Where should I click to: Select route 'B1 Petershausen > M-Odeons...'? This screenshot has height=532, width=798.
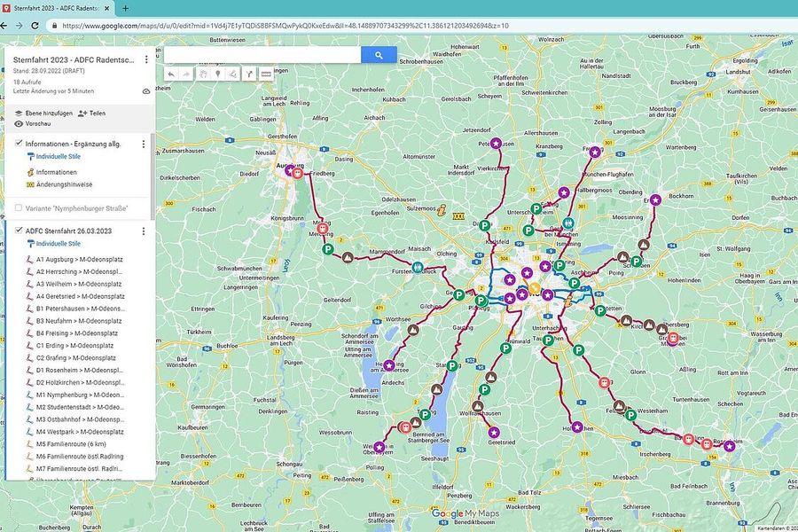[76, 309]
